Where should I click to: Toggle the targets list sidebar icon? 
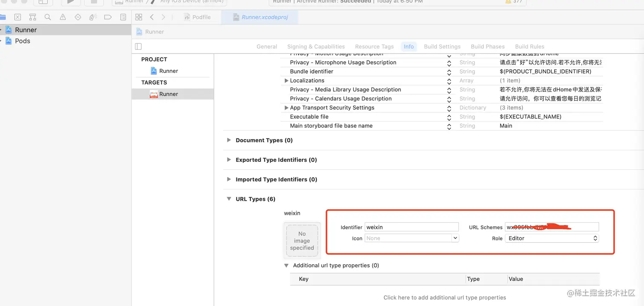coord(138,46)
